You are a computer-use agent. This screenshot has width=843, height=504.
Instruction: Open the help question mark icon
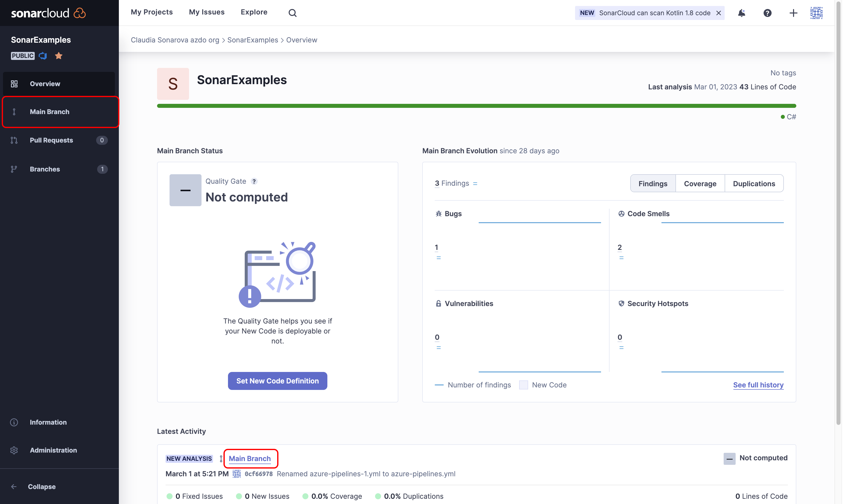tap(767, 13)
